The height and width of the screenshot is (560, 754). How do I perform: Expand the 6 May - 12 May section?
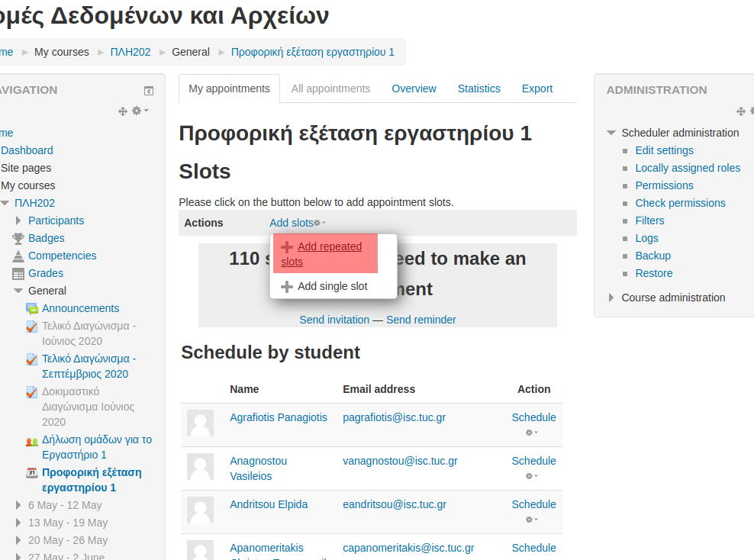18,505
